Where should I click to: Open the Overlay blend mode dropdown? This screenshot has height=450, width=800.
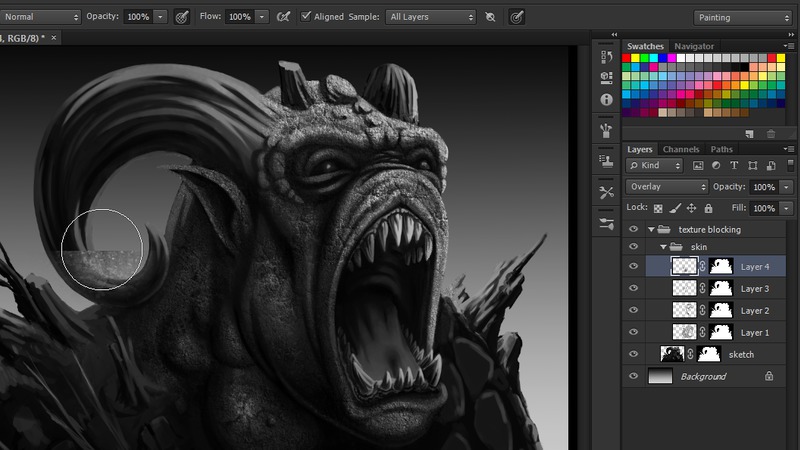click(x=667, y=187)
